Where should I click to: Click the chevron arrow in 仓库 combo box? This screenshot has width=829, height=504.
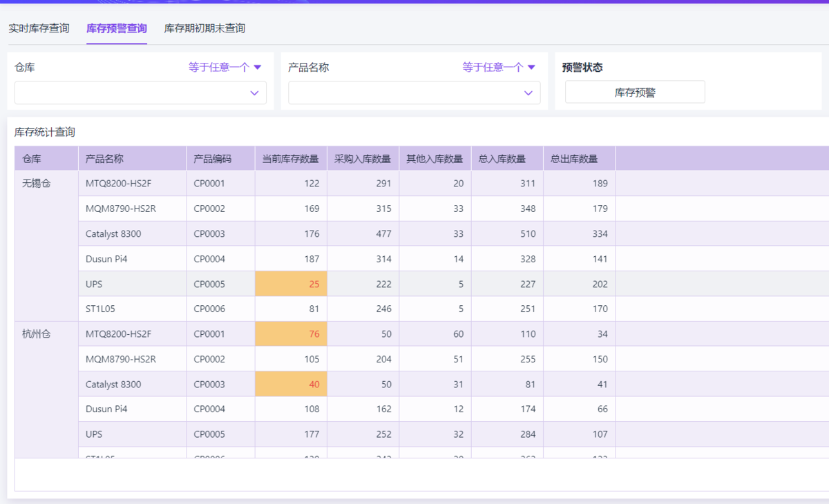[254, 93]
